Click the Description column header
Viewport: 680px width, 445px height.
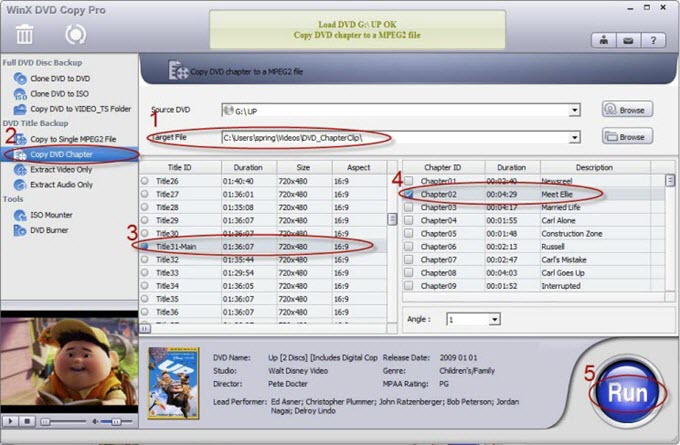click(595, 167)
